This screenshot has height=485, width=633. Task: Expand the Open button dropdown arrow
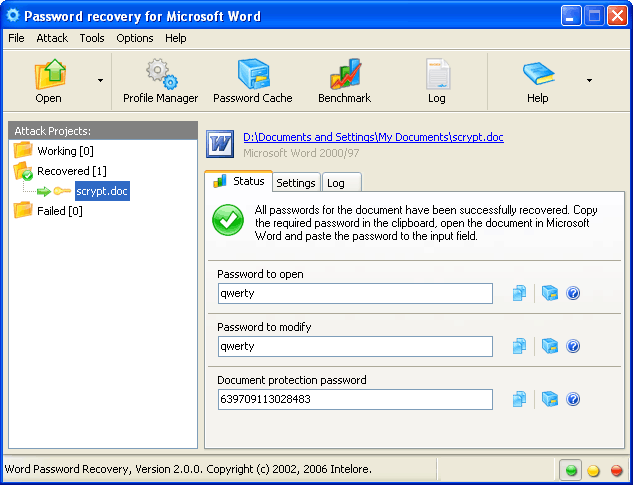[100, 81]
